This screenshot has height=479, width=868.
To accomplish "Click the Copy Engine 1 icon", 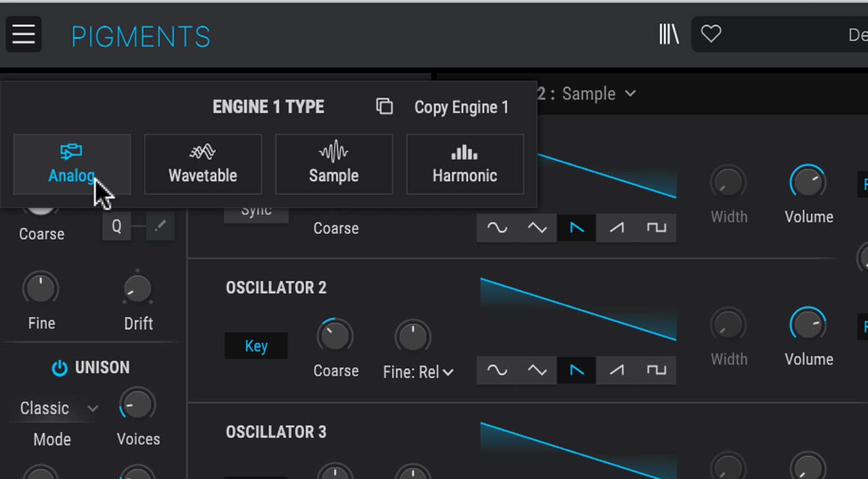I will 384,107.
